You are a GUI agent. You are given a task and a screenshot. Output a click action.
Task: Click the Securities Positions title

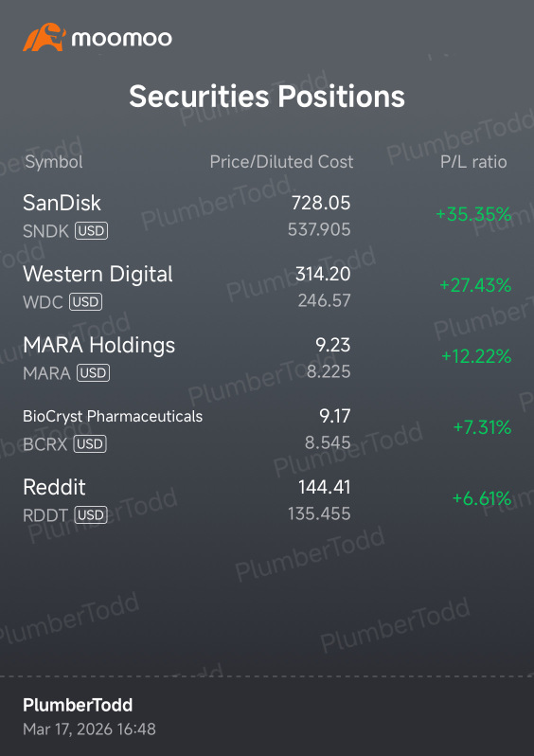click(x=267, y=96)
